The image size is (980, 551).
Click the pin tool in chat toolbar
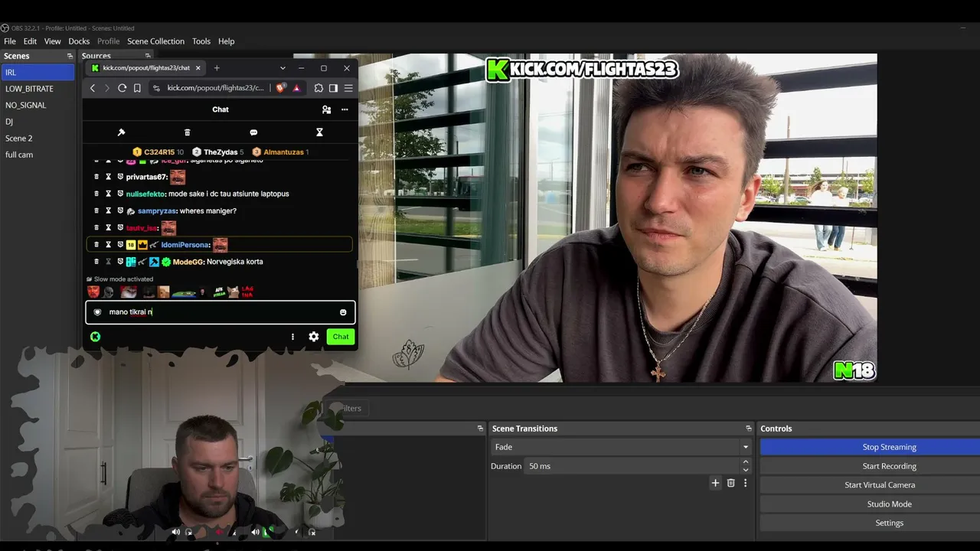(121, 132)
